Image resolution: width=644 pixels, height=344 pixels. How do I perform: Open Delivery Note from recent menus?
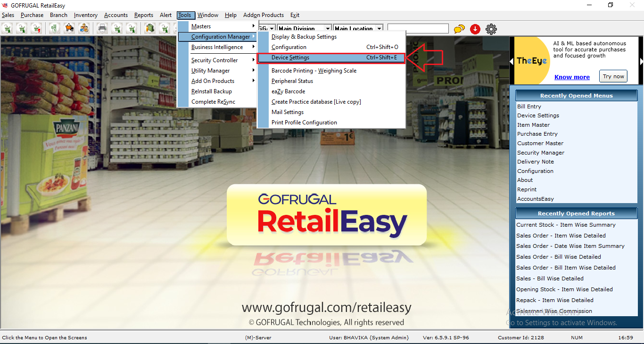[x=535, y=162]
